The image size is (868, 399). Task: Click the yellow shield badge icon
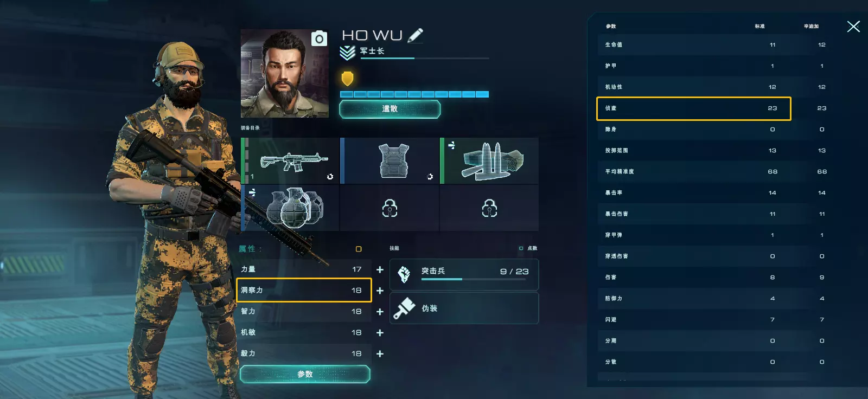(347, 79)
